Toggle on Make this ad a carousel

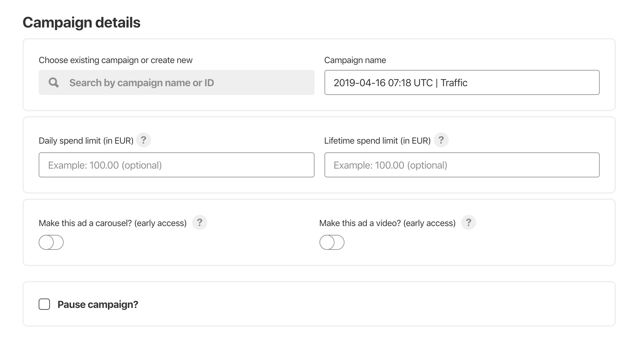pos(51,242)
